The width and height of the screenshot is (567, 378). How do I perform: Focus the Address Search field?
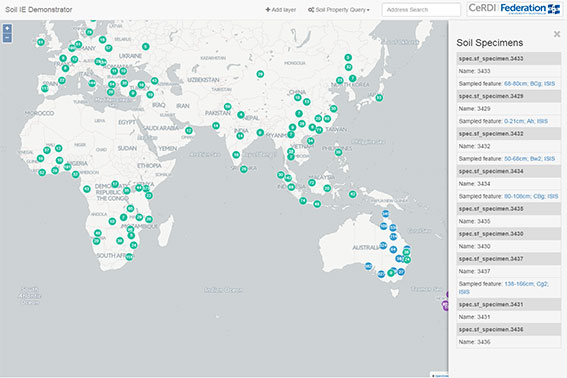(x=421, y=10)
